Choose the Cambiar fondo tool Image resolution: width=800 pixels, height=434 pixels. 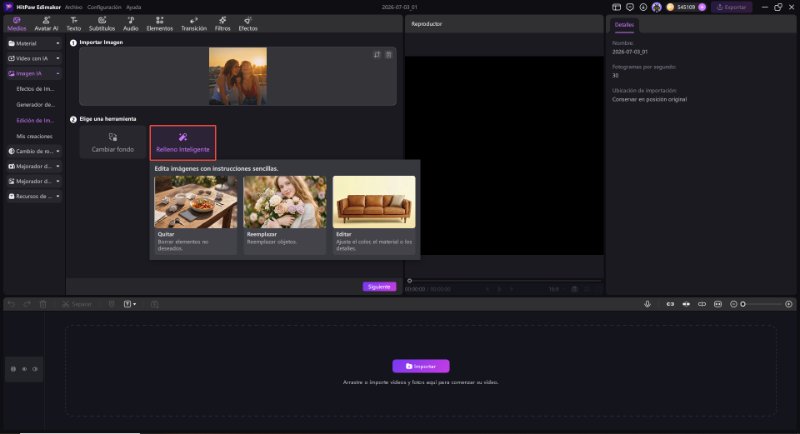tap(113, 143)
